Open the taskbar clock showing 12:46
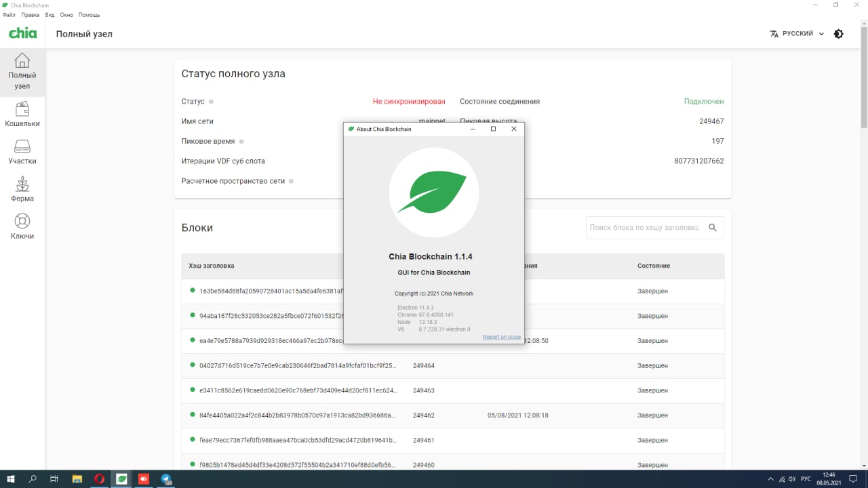Screen dimensions: 868x488 point(829,479)
